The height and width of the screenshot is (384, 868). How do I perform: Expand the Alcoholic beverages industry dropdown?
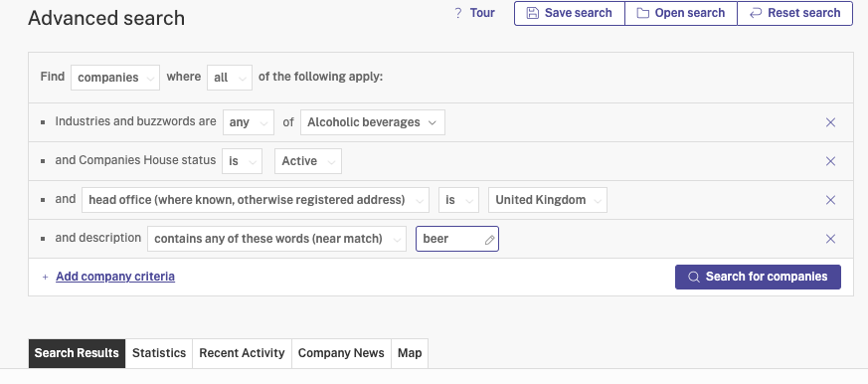coord(373,122)
